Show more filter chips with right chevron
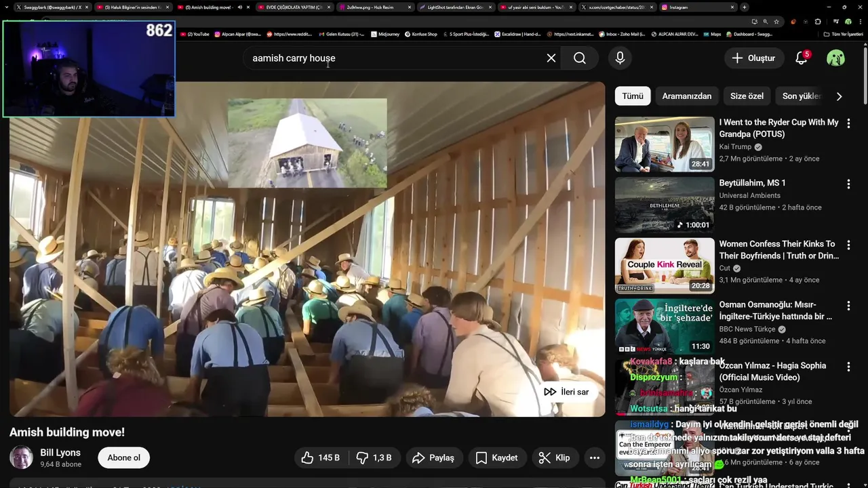Viewport: 868px width, 488px height. 839,96
